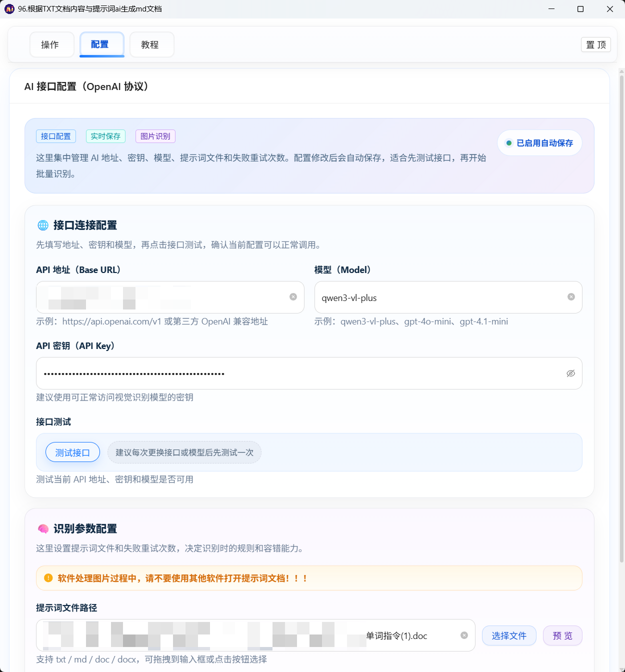The height and width of the screenshot is (672, 625).
Task: Open the 教程 tab
Action: [x=151, y=44]
